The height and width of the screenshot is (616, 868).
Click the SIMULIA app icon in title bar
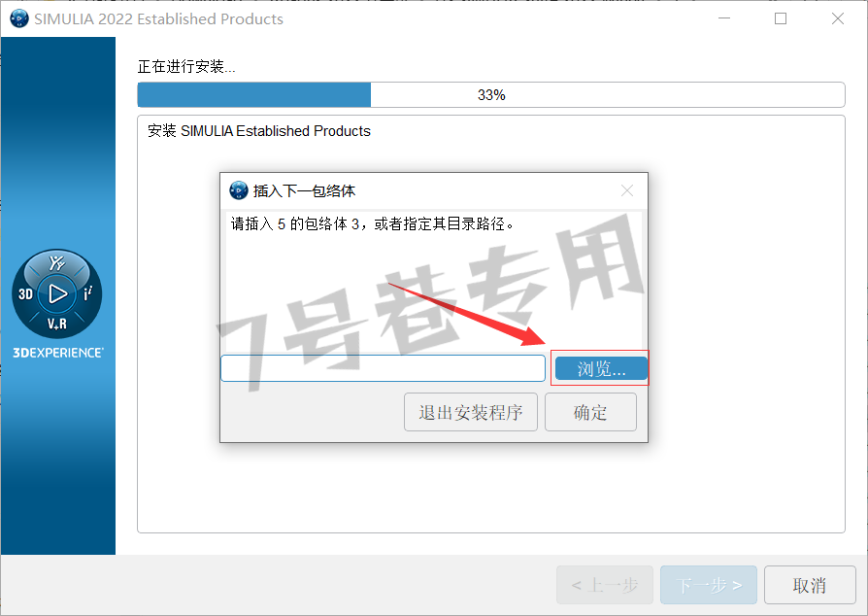pyautogui.click(x=19, y=18)
